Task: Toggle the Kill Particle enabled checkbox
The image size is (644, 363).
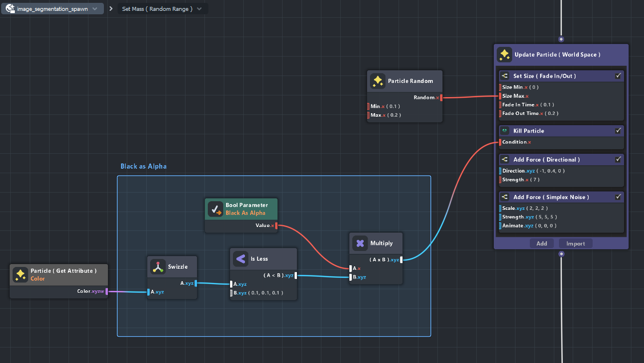Action: (x=618, y=131)
